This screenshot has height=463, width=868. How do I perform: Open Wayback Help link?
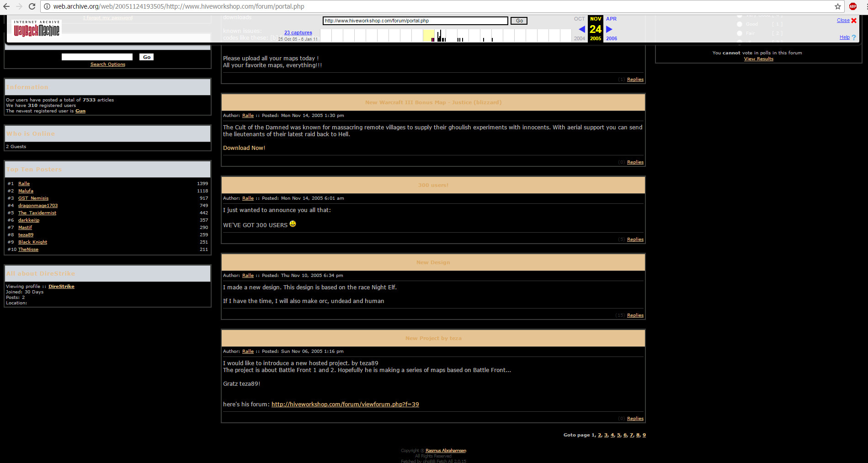[x=844, y=37]
